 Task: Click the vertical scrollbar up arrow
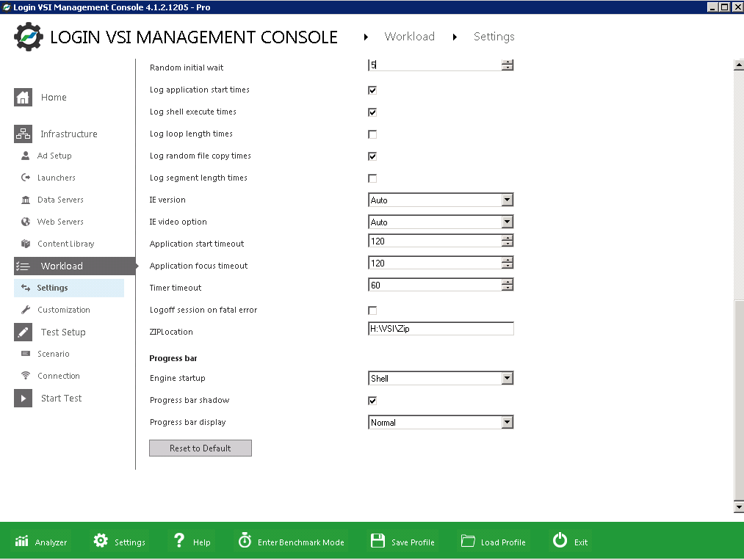739,65
